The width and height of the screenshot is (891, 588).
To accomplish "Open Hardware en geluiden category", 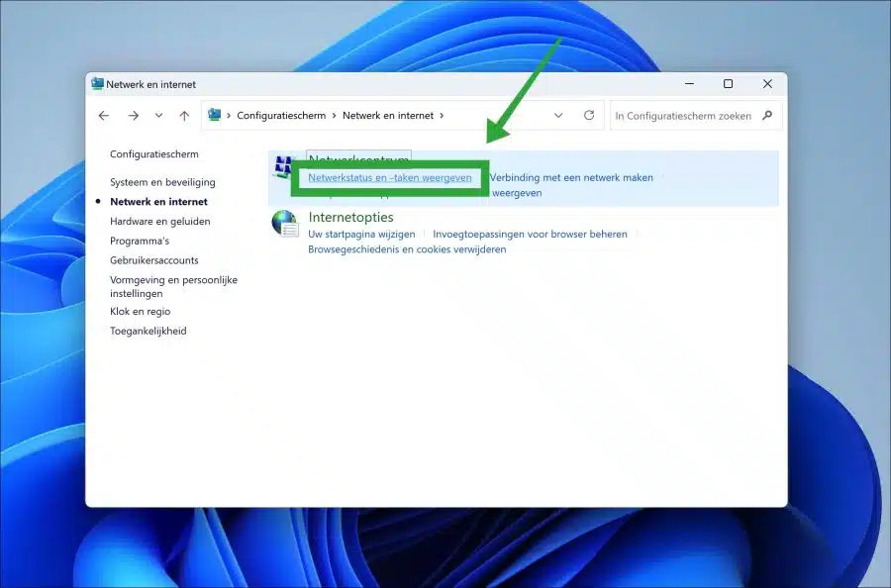I will pos(160,222).
